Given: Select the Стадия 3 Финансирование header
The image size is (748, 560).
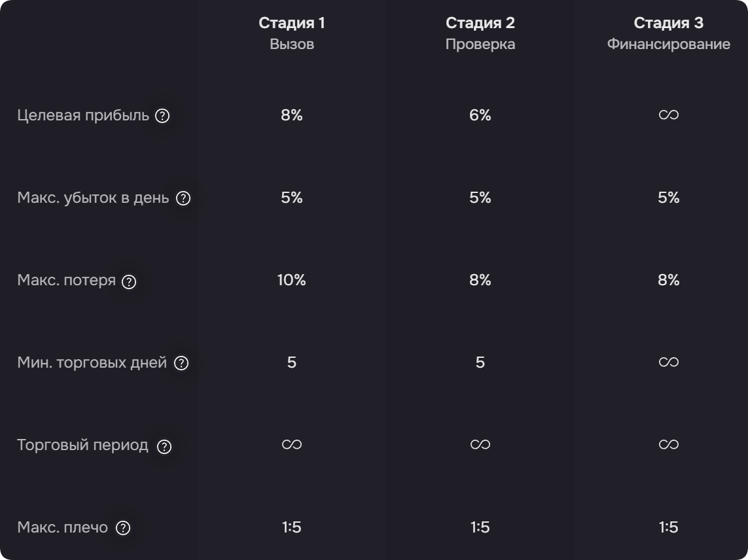Looking at the screenshot, I should (668, 33).
